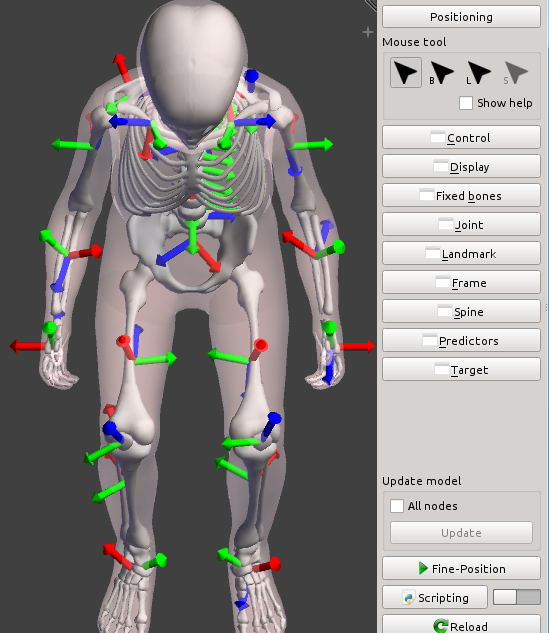This screenshot has height=633, width=549.
Task: Click the Update button
Action: tap(461, 532)
